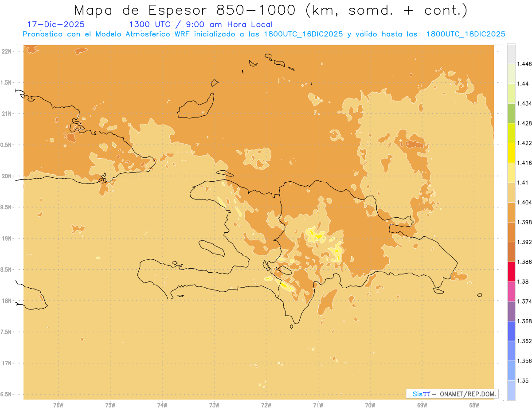Viewport: 532px width, 411px height.
Task: Select the dark orange swatch between 1.386 and 1.392
Action: (511, 252)
